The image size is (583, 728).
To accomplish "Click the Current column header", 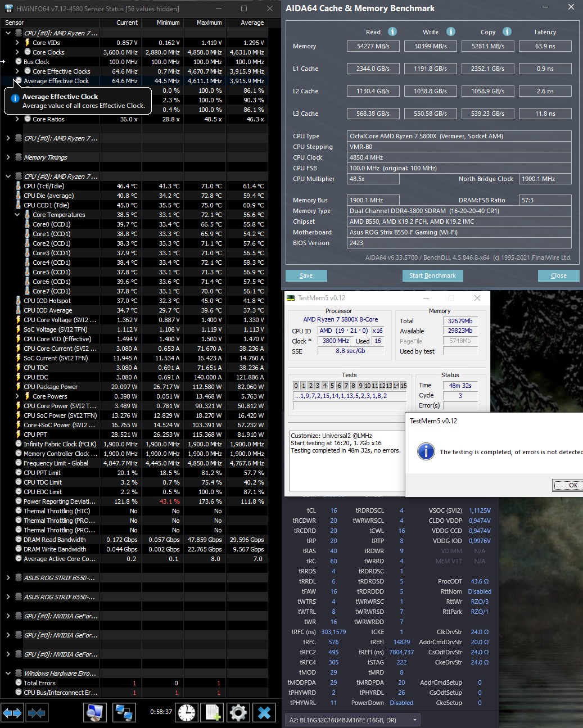I will pyautogui.click(x=120, y=22).
